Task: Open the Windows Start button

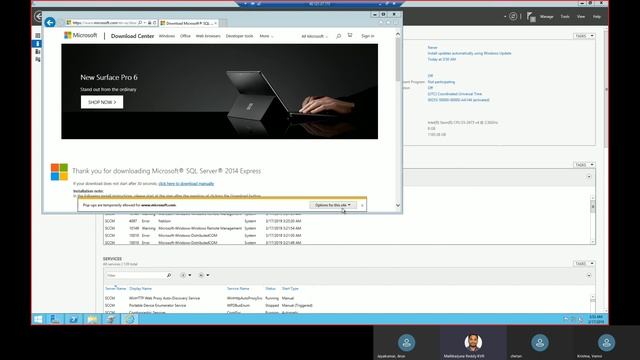Action: point(38,319)
